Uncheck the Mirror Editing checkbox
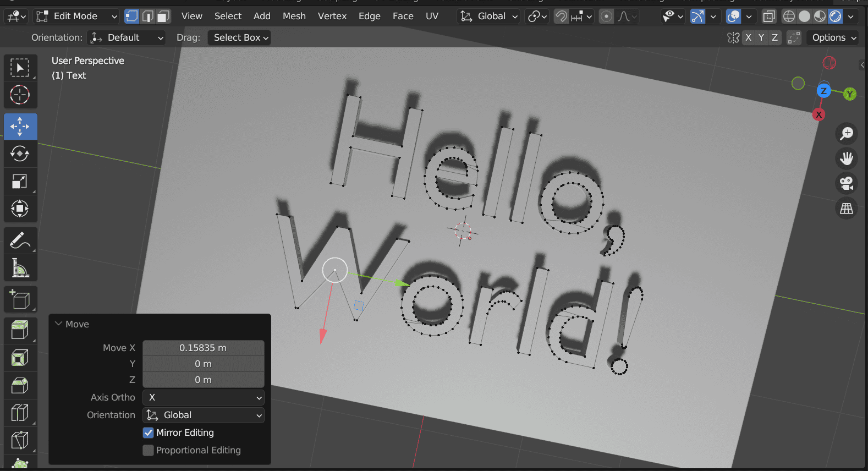Viewport: 868px width, 471px height. tap(149, 432)
